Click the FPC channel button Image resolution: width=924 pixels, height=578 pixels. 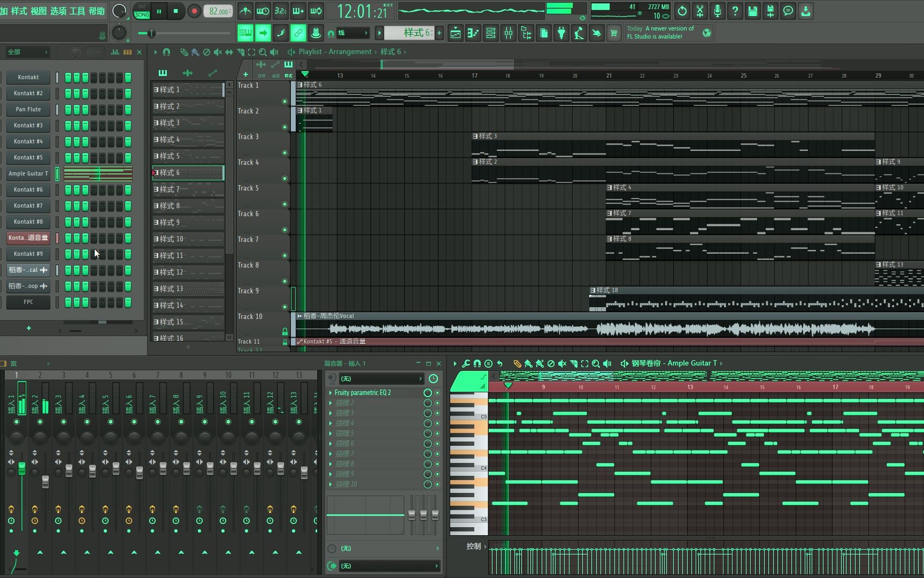tap(28, 302)
